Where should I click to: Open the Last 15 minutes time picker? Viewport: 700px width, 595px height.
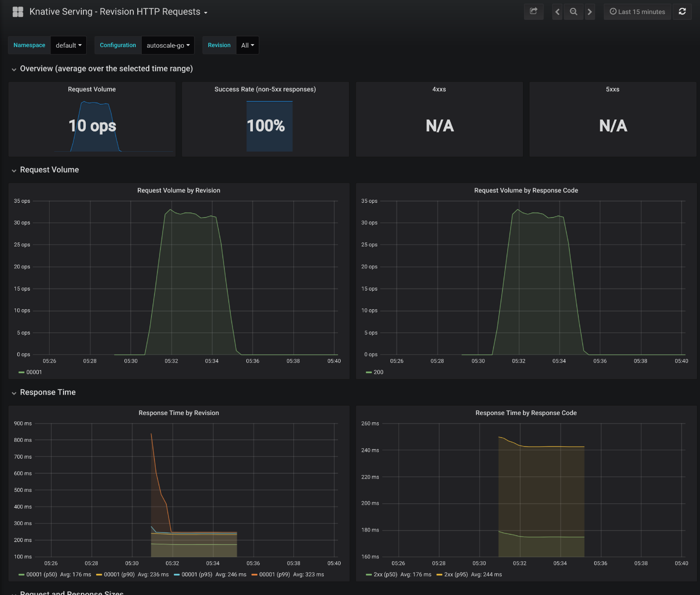pyautogui.click(x=638, y=11)
